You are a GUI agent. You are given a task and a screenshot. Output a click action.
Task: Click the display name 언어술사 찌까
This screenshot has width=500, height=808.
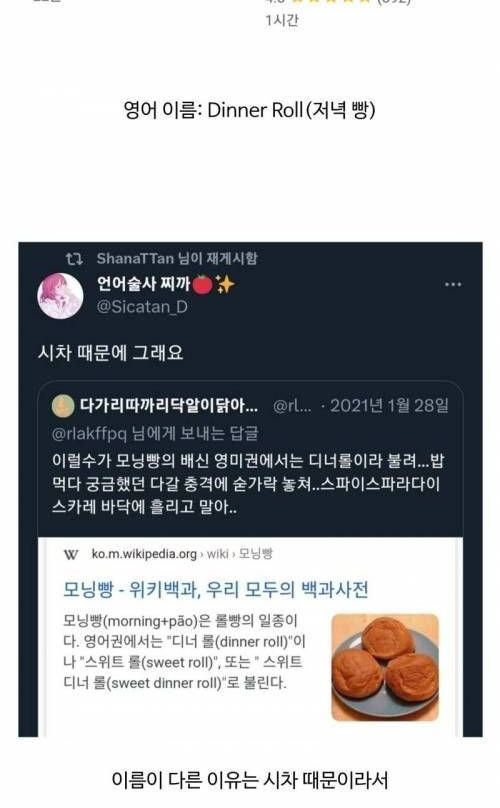tap(144, 284)
